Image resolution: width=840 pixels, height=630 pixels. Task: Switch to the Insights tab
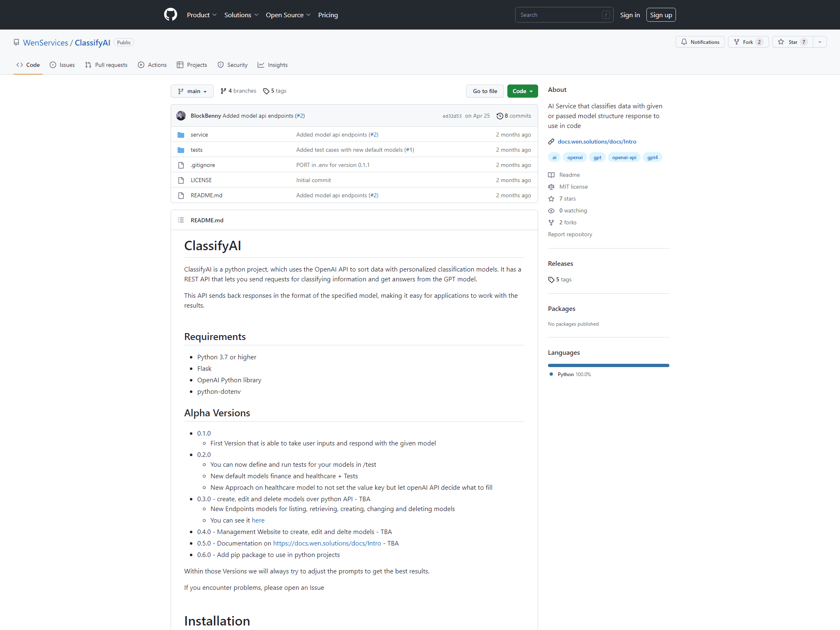coord(273,65)
